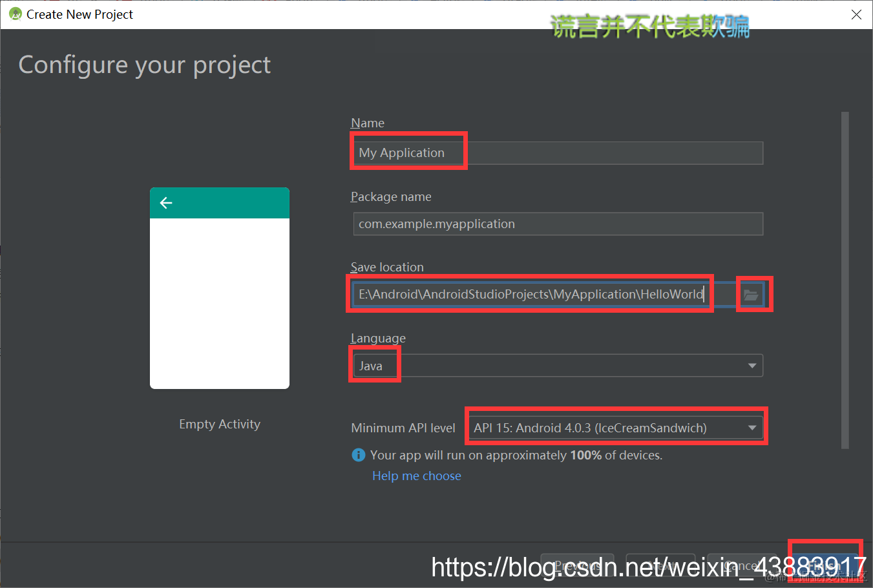The height and width of the screenshot is (588, 873).
Task: Click into the Name field "My Application"
Action: (558, 153)
